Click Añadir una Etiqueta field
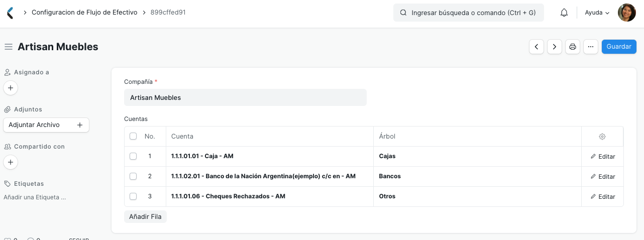This screenshot has height=240, width=644. click(x=35, y=197)
